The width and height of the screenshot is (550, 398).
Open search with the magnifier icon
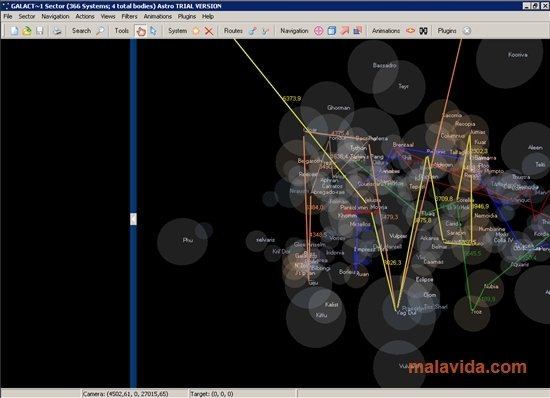click(100, 31)
